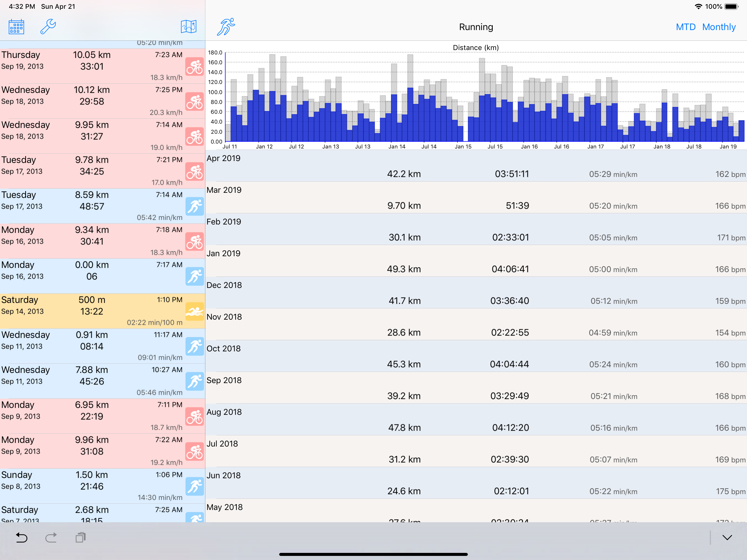Tap cycling icon for Thursday Sep 19, 7:23 AM
747x560 pixels.
194,66
